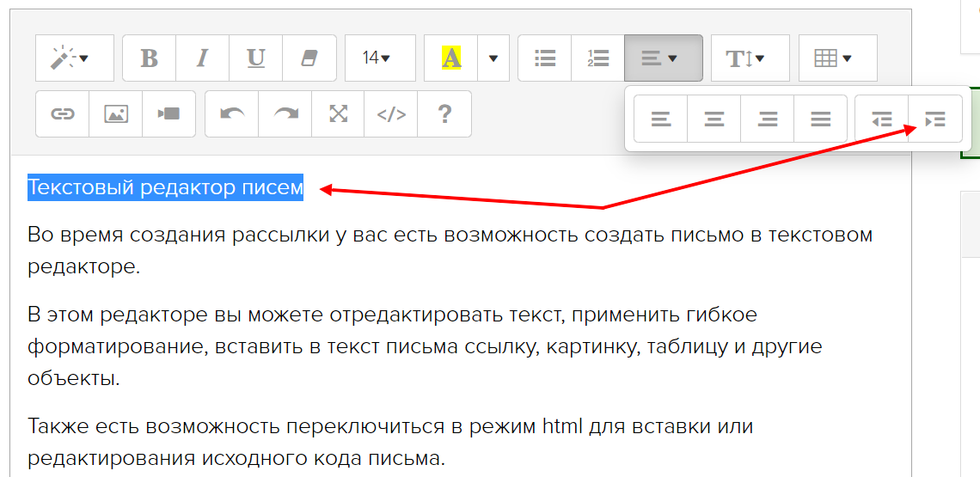Image resolution: width=980 pixels, height=477 pixels.
Task: Apply yellow highlight color to text
Action: pyautogui.click(x=451, y=58)
